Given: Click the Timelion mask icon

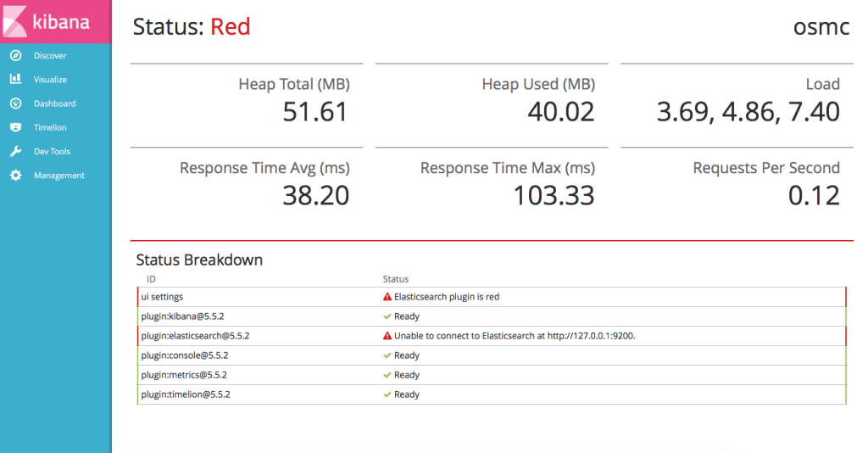Looking at the screenshot, I should (x=15, y=127).
